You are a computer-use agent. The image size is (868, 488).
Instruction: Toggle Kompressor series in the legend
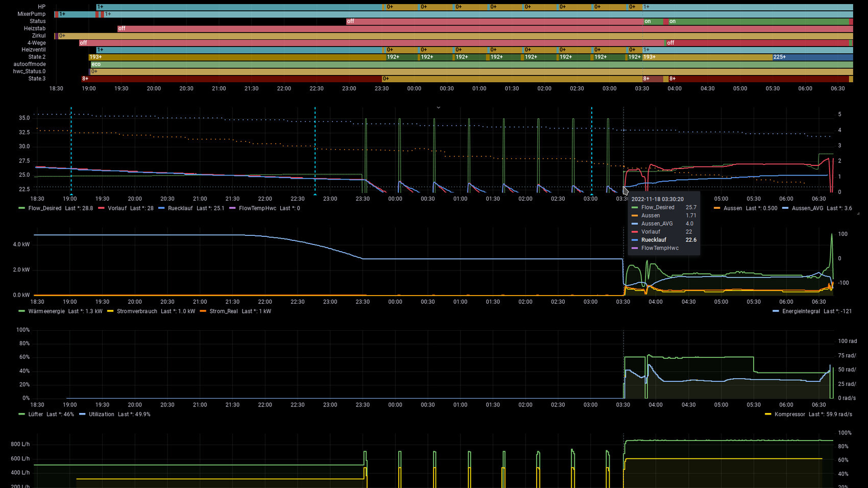point(789,414)
